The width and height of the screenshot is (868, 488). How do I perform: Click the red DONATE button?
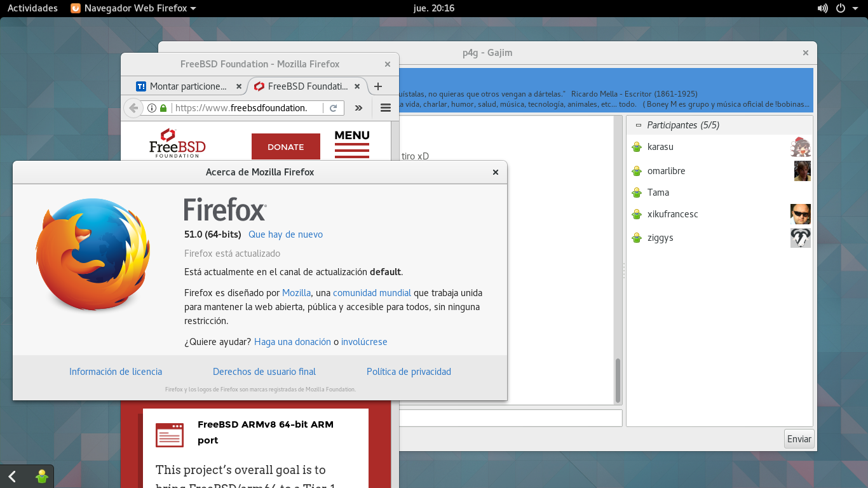286,147
